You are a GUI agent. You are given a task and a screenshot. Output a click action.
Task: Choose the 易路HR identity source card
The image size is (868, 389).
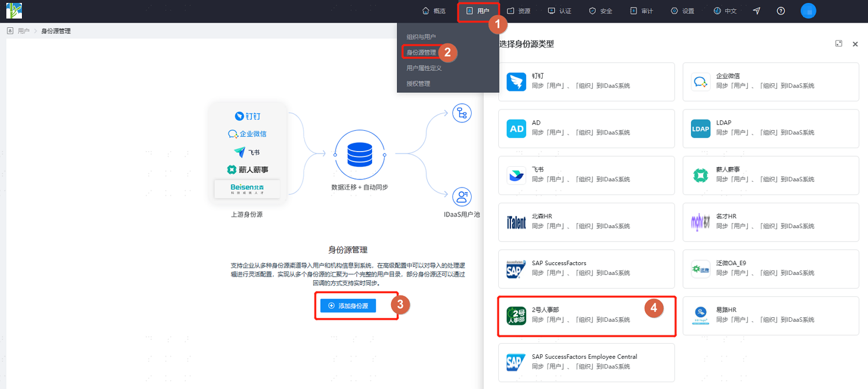[x=771, y=316]
